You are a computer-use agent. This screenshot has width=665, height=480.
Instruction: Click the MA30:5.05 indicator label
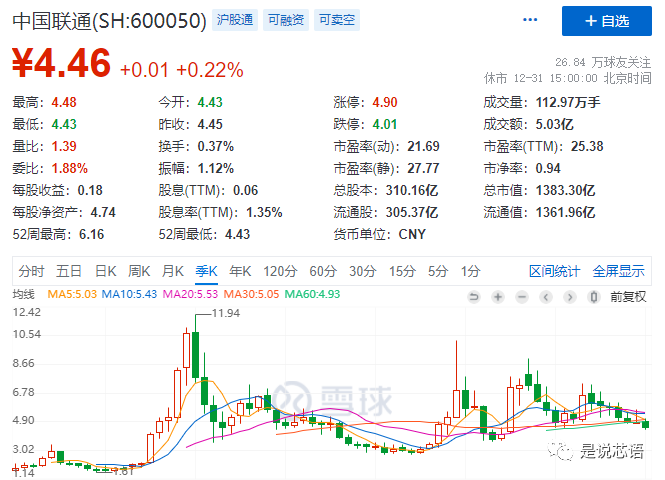click(251, 294)
